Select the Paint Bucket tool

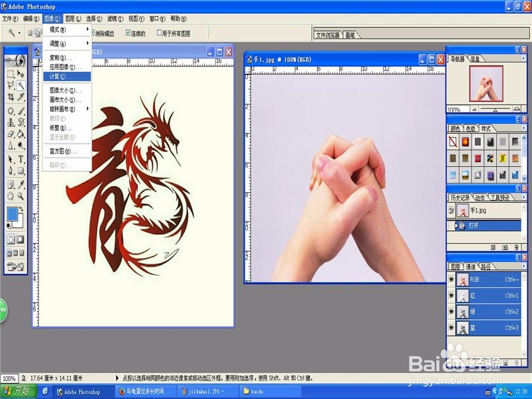[21, 134]
